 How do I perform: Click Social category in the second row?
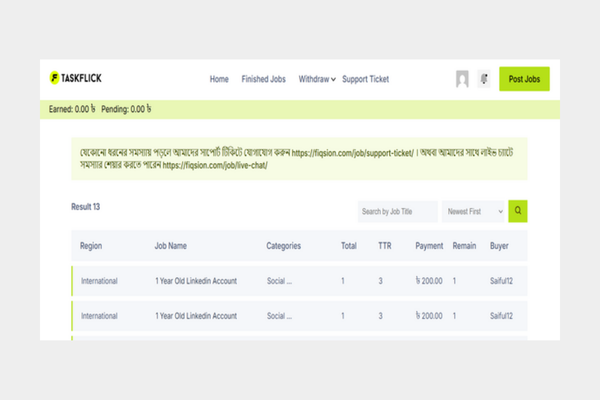coord(279,316)
